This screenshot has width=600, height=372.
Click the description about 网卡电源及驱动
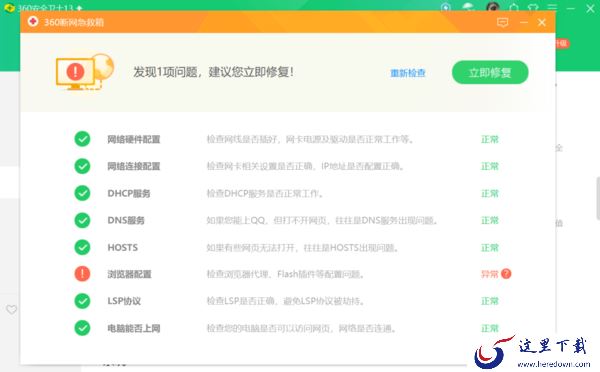(x=310, y=139)
